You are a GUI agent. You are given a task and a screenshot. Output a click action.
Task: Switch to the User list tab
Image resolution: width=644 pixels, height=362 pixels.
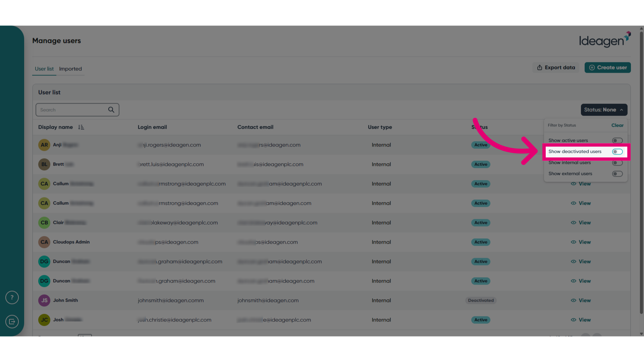pos(44,69)
